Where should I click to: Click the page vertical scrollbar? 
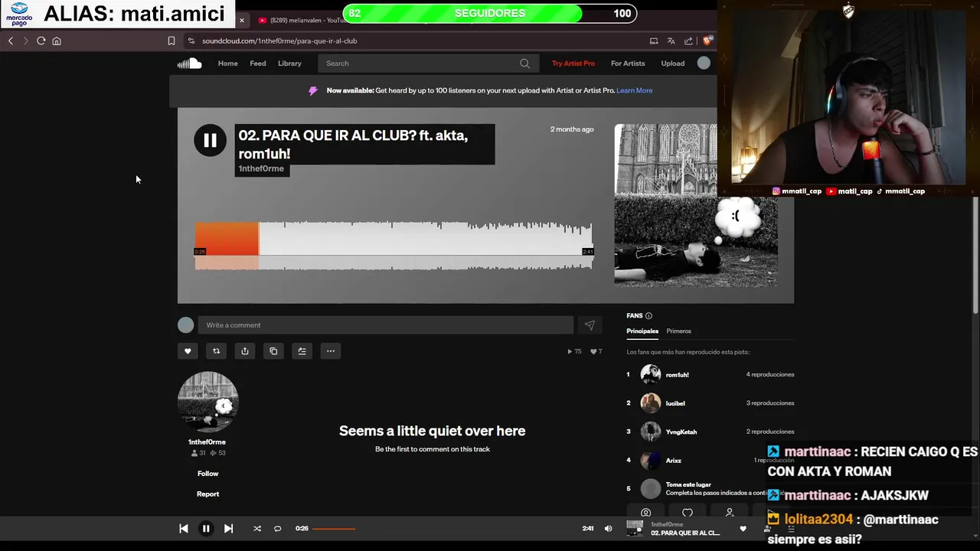click(x=976, y=256)
